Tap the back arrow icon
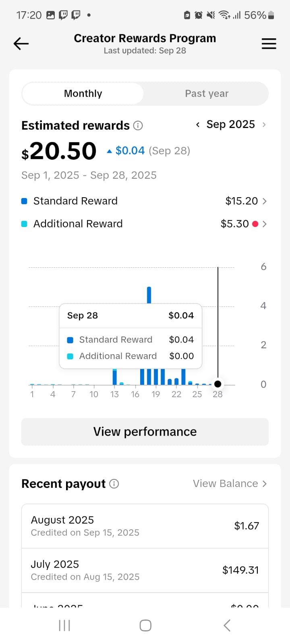 pos(21,43)
